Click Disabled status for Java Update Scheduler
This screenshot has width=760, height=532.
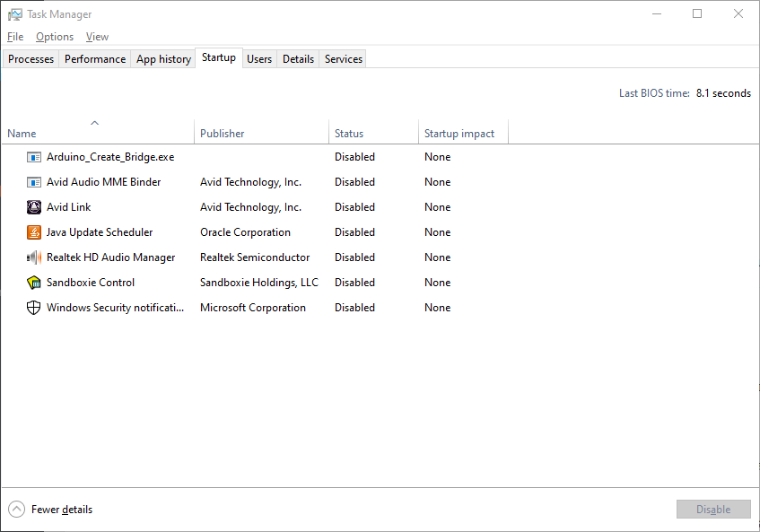click(x=354, y=232)
